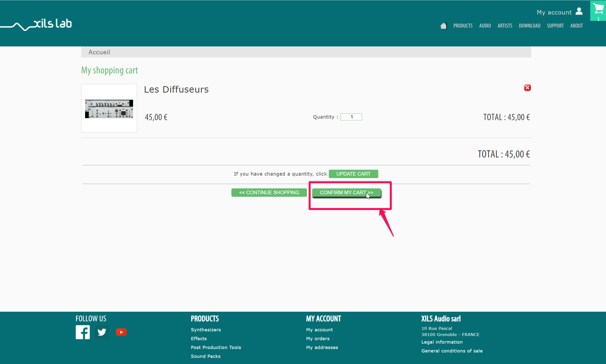Open the Facebook page icon
Screen dimensions: 606x364
coord(83,332)
